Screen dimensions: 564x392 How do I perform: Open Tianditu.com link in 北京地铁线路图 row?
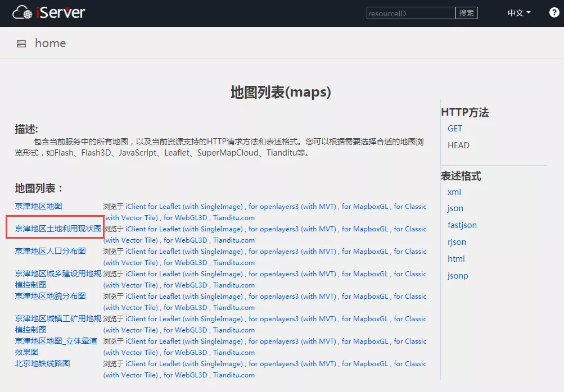click(234, 375)
